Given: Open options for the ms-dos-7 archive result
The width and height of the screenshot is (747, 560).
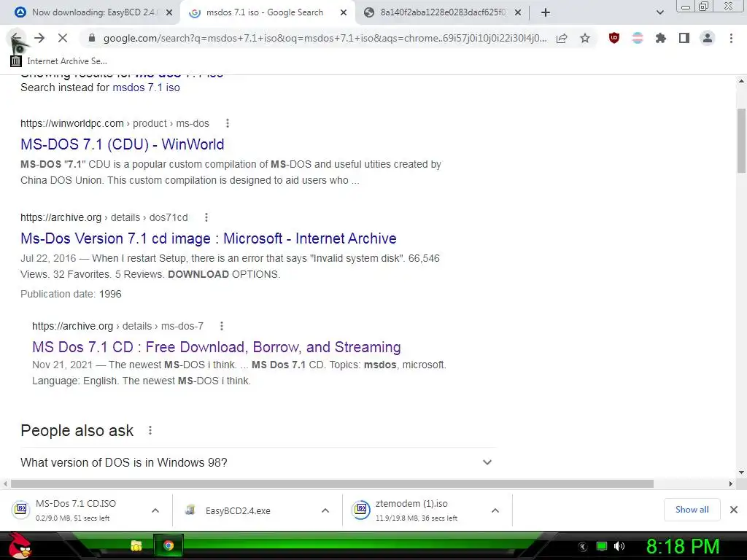Looking at the screenshot, I should 222,326.
